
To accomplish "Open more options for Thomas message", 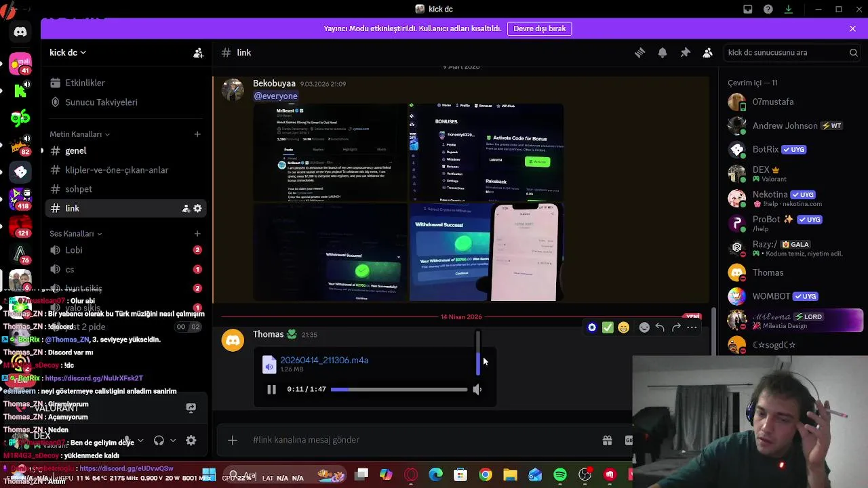I will (x=692, y=328).
